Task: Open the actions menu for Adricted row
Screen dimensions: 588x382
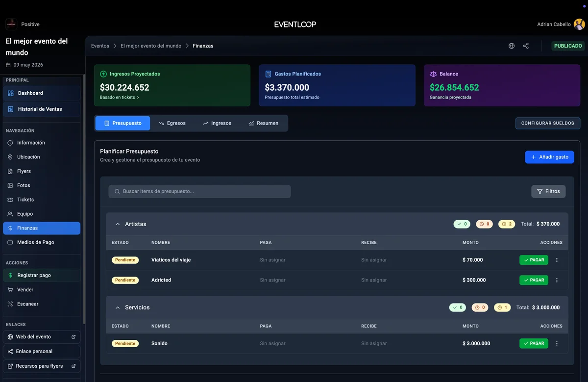Action: (x=557, y=280)
